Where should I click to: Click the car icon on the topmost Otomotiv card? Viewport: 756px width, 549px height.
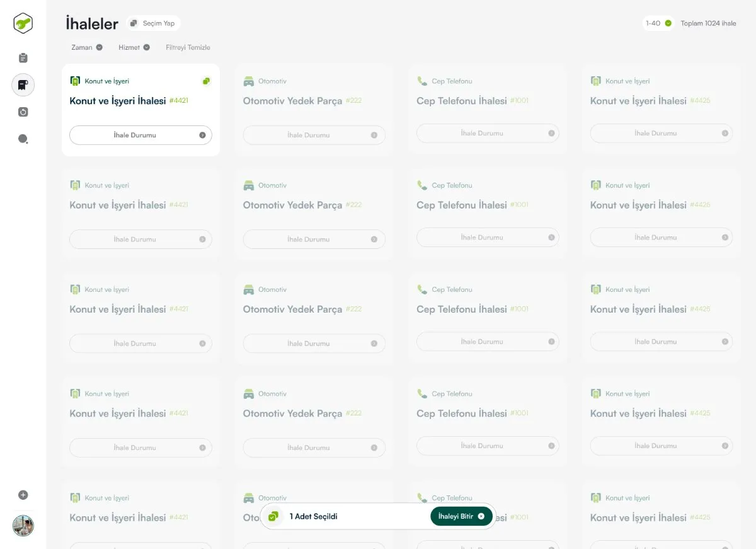coord(249,81)
